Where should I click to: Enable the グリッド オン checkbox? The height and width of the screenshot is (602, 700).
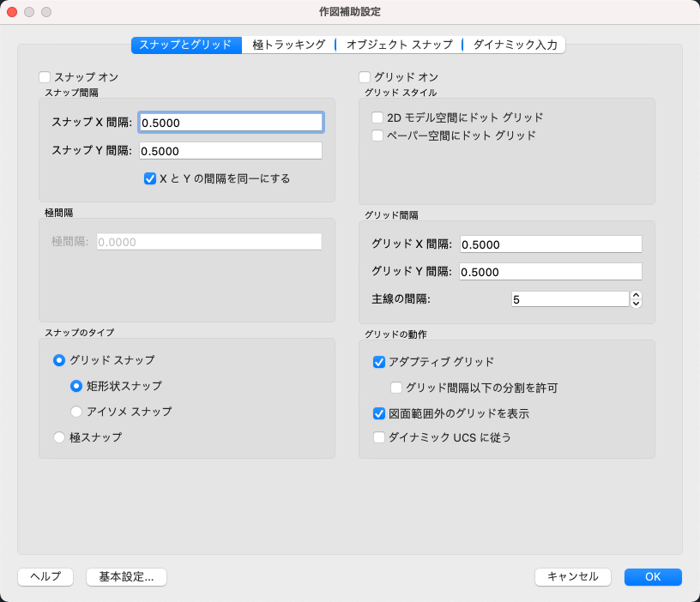pyautogui.click(x=365, y=77)
